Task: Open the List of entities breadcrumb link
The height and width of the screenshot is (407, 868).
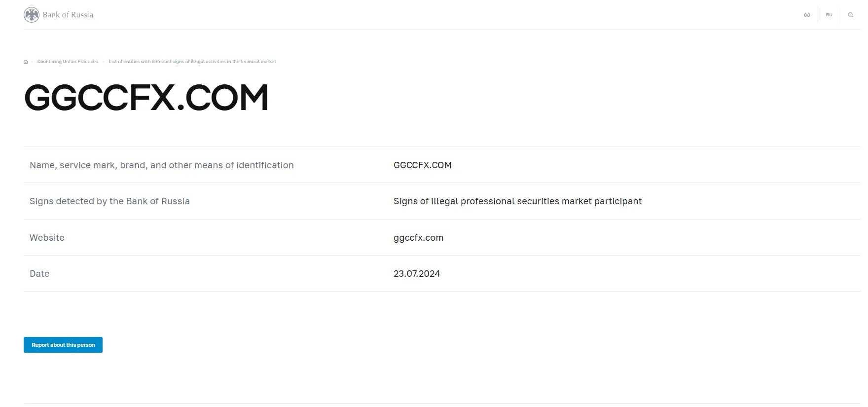Action: point(192,62)
